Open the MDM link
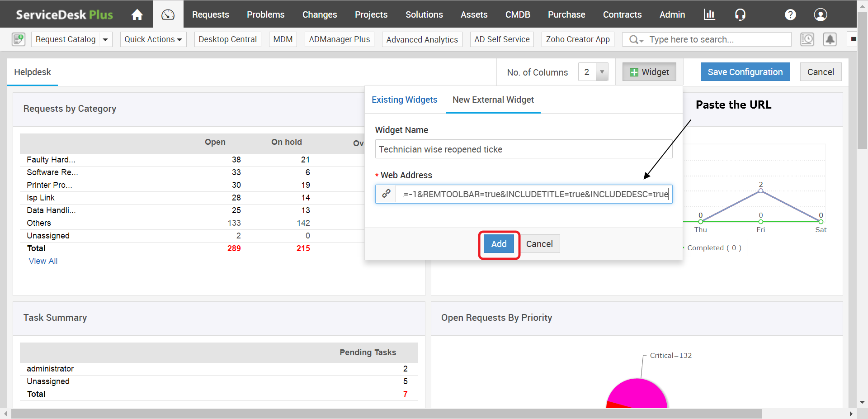 283,39
